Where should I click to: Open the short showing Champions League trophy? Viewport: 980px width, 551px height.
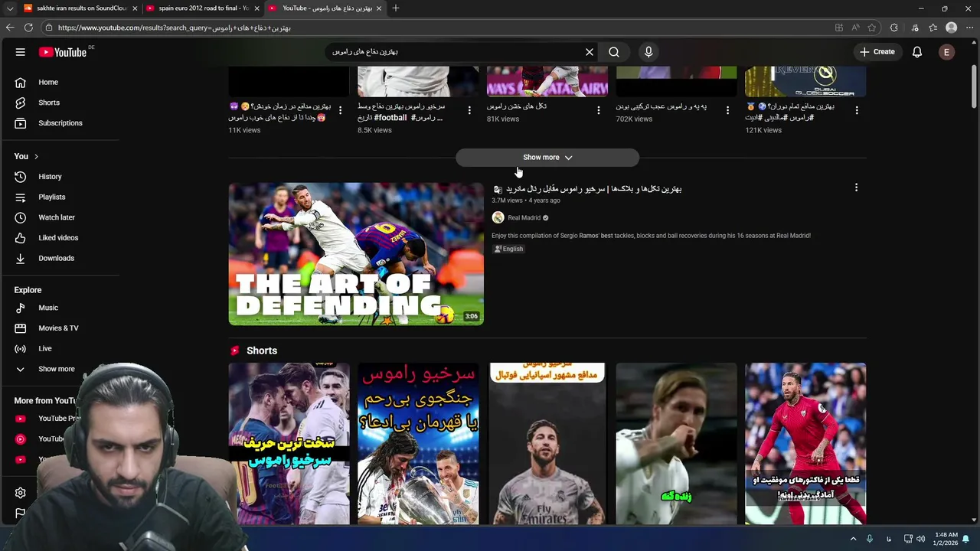418,444
